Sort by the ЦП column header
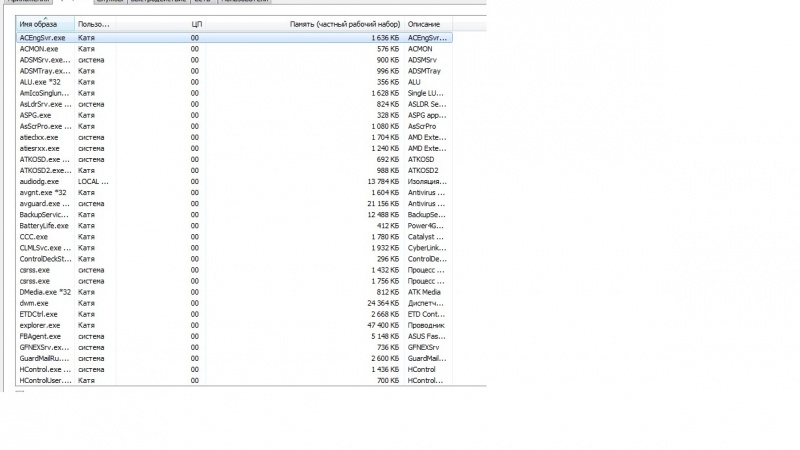The height and width of the screenshot is (450, 800). coord(161,24)
